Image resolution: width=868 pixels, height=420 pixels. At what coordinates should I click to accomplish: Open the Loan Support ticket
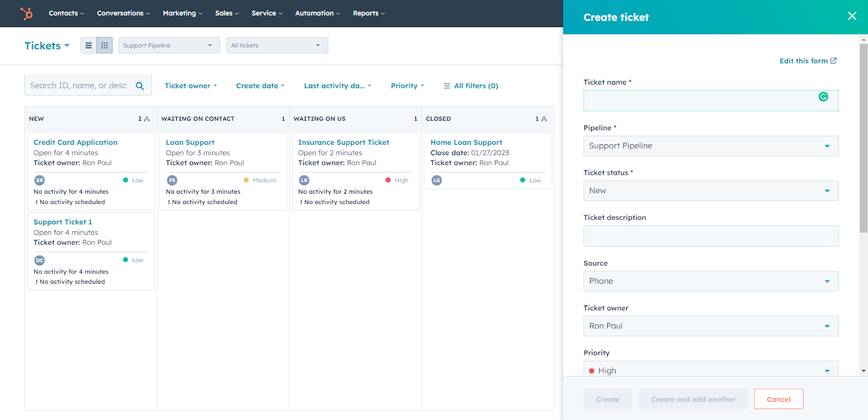(x=190, y=142)
